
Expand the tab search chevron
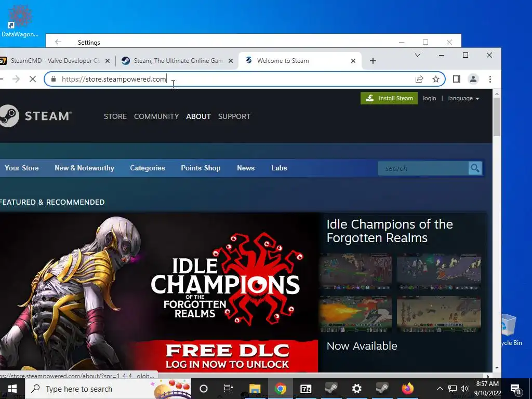(x=418, y=55)
